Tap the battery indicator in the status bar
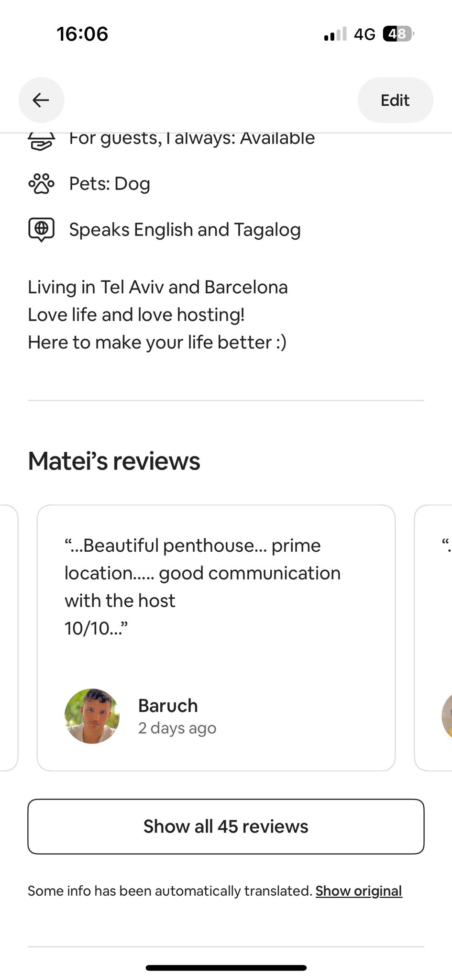Image resolution: width=452 pixels, height=980 pixels. tap(398, 34)
